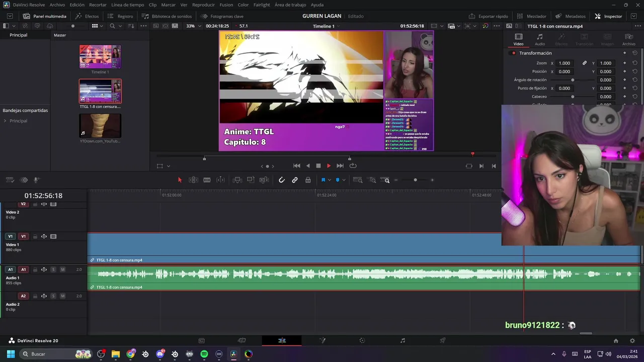This screenshot has height=362, width=644.
Task: Open the Fairlight menu
Action: click(262, 5)
